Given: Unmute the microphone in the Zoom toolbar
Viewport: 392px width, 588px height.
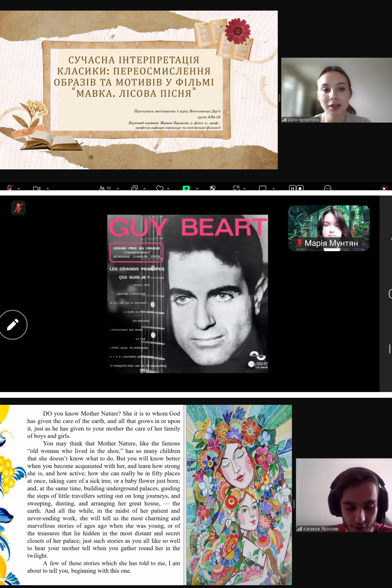Looking at the screenshot, I should tap(10, 188).
